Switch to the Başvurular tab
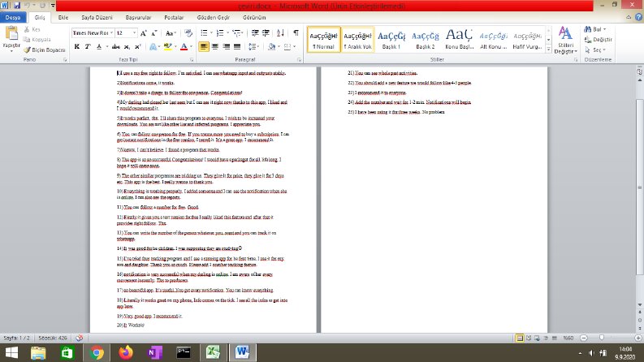Image resolution: width=644 pixels, height=362 pixels. [x=138, y=18]
